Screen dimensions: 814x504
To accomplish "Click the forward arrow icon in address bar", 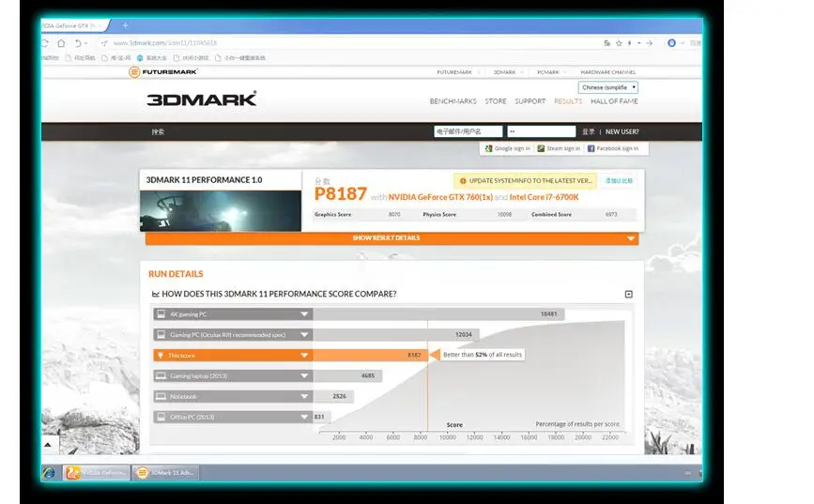I will coord(650,43).
